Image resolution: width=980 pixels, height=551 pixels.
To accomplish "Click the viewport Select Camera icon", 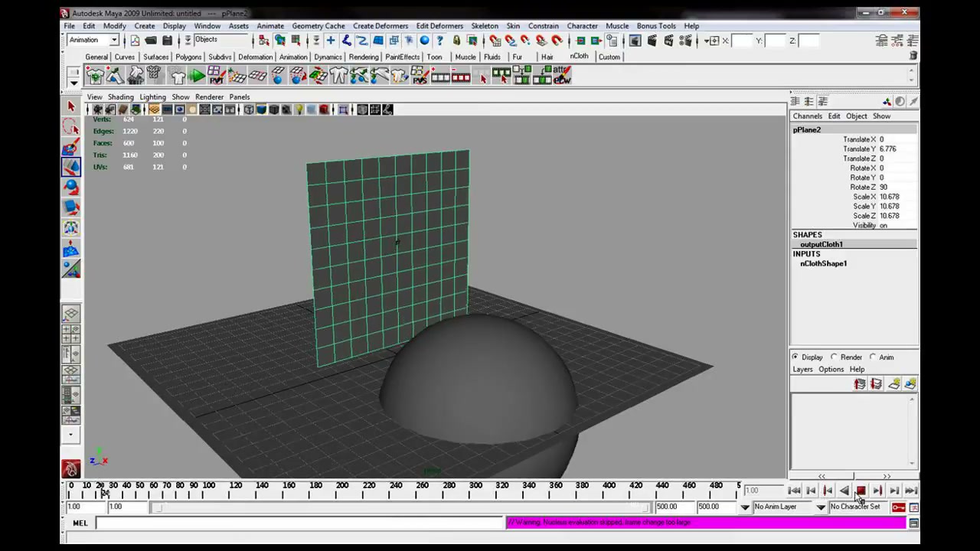I will [98, 109].
